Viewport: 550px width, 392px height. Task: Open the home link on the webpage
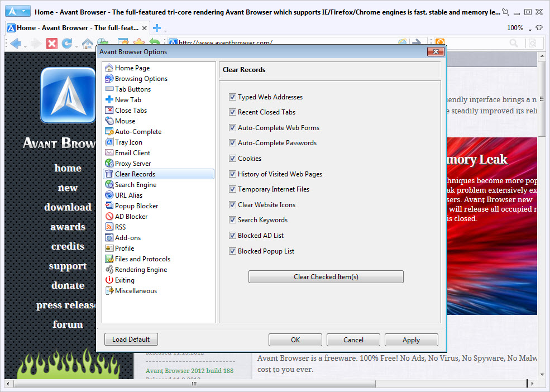tap(68, 168)
